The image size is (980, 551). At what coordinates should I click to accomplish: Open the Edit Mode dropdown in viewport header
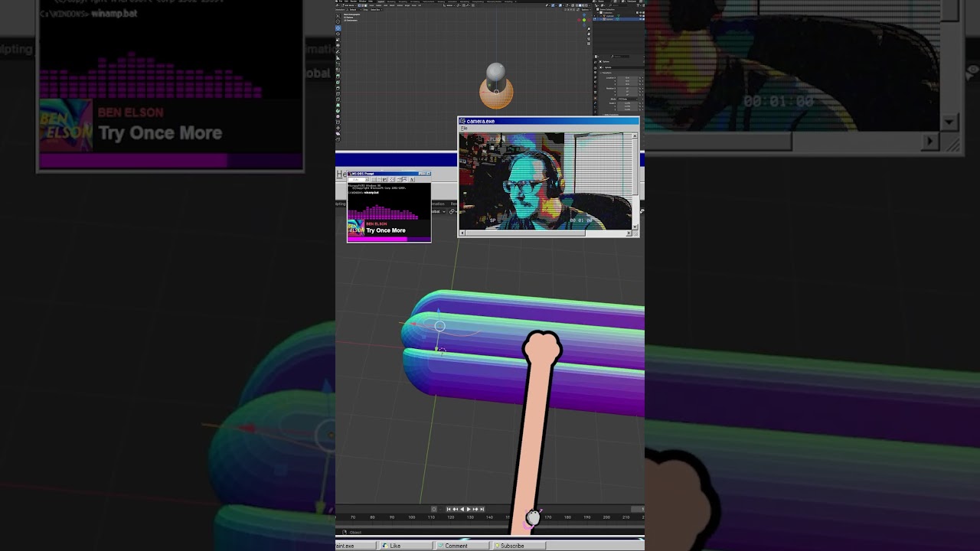coord(348,5)
